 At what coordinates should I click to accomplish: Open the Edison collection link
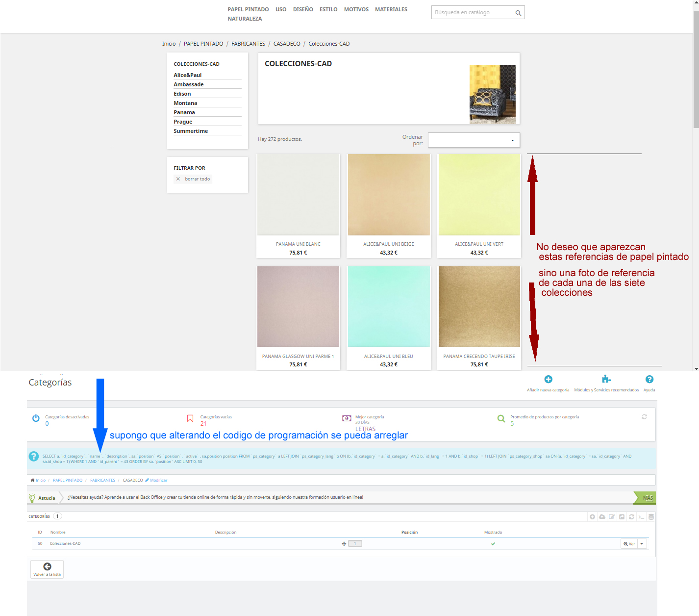point(182,94)
